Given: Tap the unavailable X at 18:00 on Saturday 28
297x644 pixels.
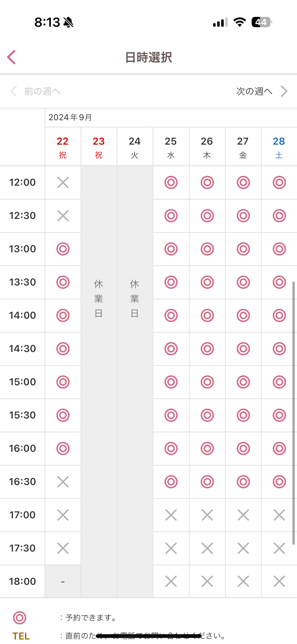Looking at the screenshot, I should click(x=279, y=582).
